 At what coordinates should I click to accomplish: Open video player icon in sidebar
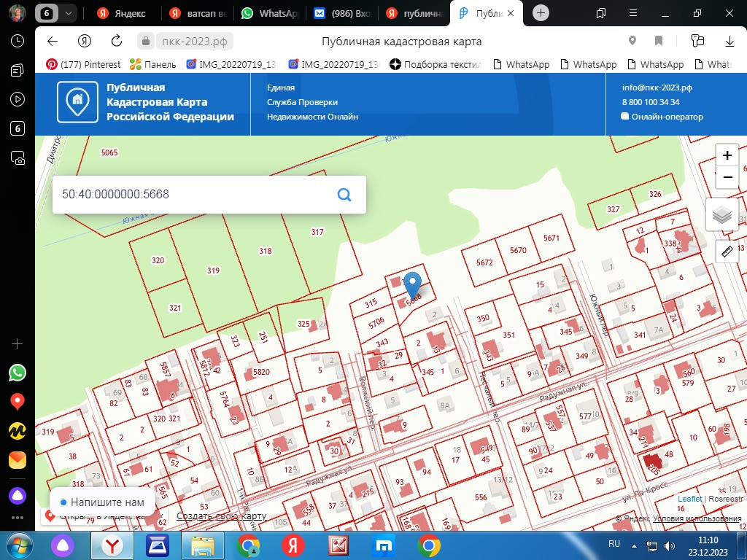coord(18,99)
